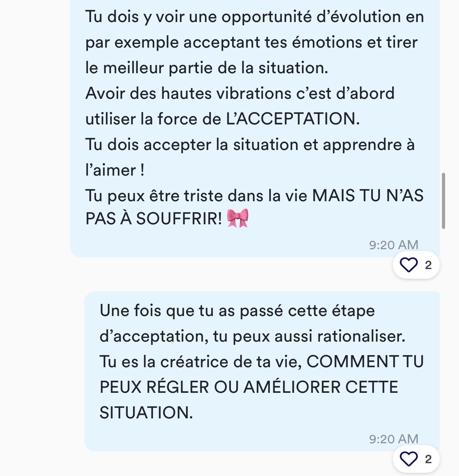Click the final line "SITUATION." in second bubble

tap(146, 413)
